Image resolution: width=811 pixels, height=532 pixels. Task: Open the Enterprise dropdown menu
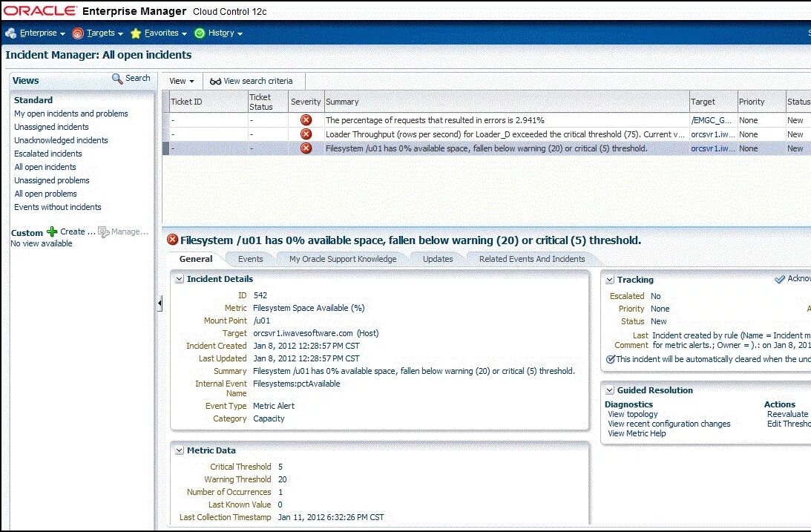click(x=42, y=33)
